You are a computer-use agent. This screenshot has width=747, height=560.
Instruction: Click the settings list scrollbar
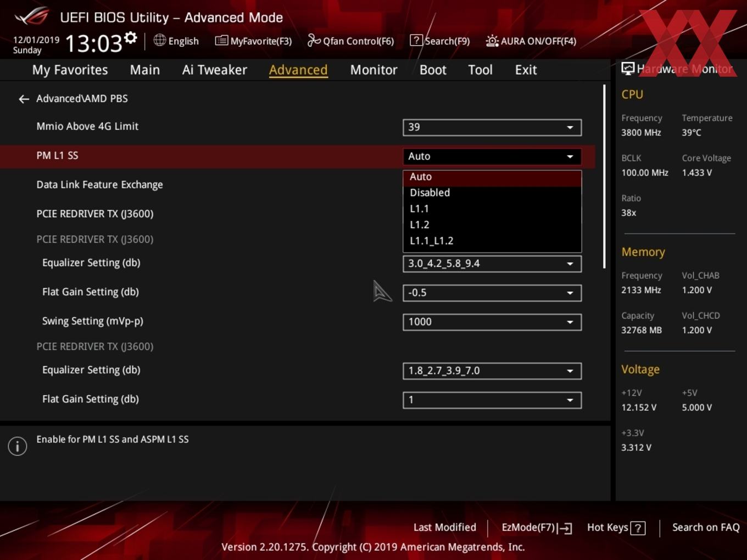coord(604,176)
